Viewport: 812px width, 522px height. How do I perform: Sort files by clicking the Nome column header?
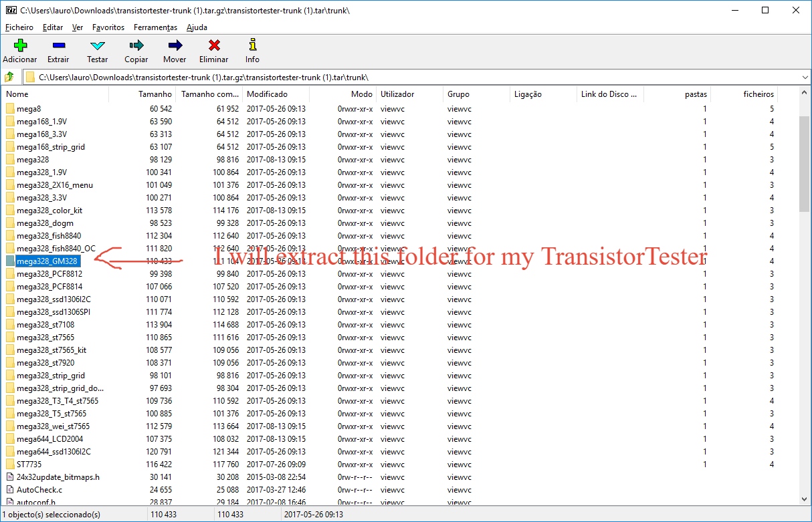click(x=27, y=94)
